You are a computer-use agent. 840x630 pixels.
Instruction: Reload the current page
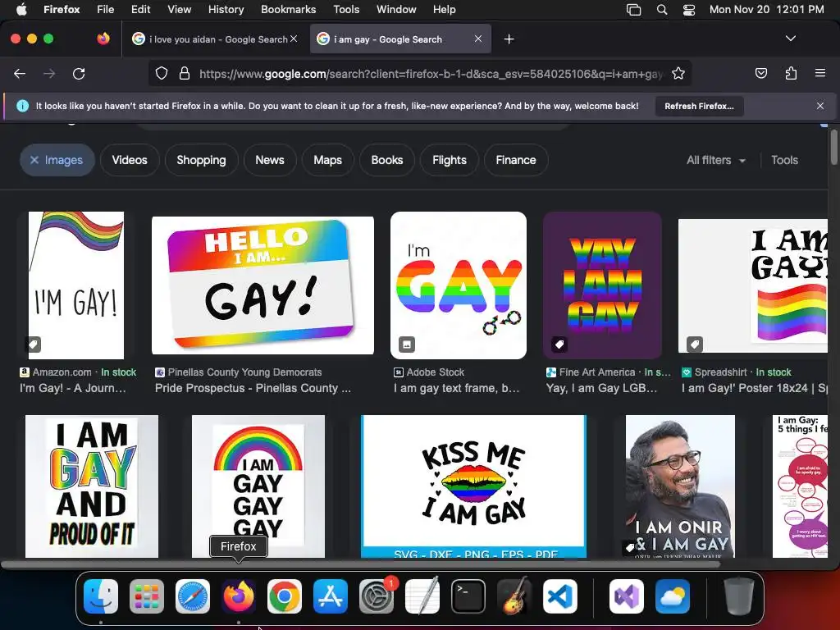(x=79, y=73)
